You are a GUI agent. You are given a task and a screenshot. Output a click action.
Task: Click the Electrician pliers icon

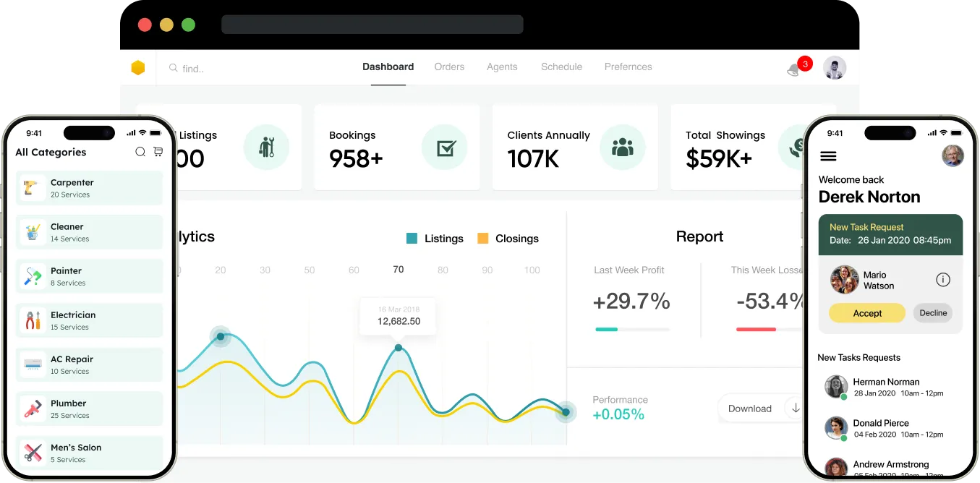(x=32, y=320)
